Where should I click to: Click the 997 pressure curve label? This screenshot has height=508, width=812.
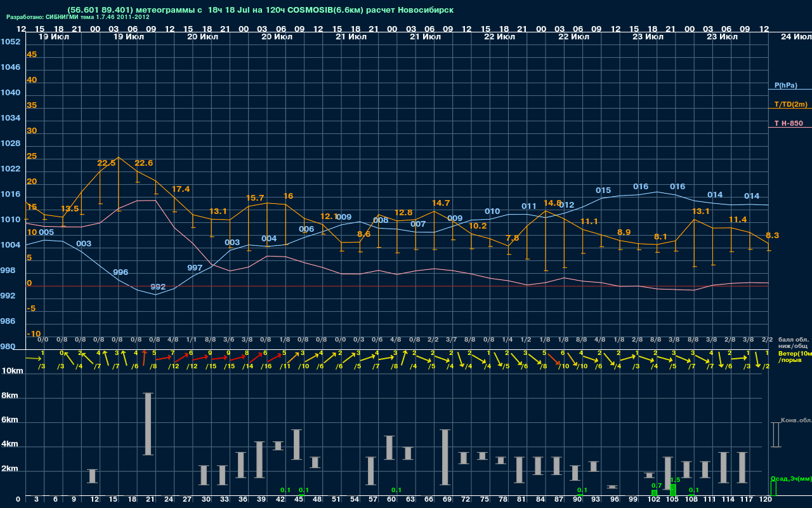195,268
